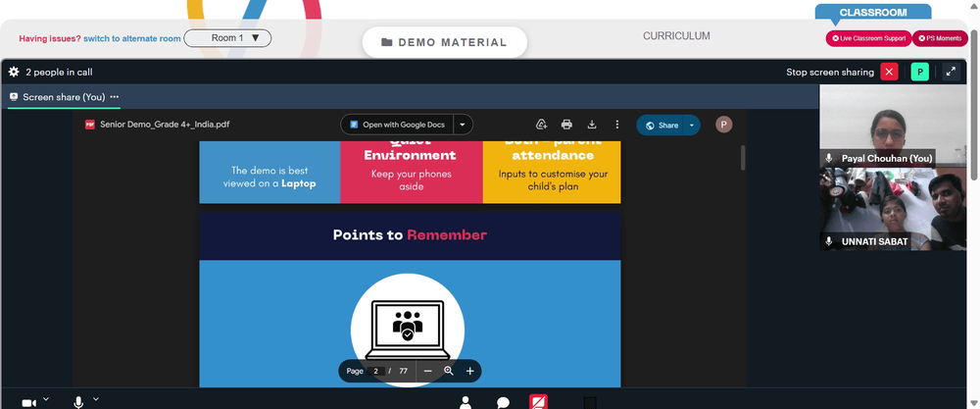Add shortcut to Drive icon
The height and width of the screenshot is (409, 980).
[x=542, y=125]
